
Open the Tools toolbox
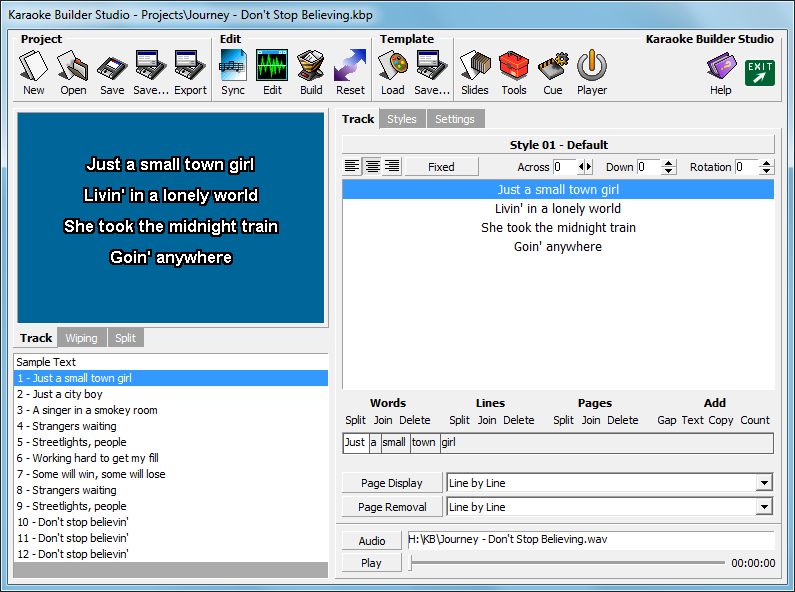[514, 72]
